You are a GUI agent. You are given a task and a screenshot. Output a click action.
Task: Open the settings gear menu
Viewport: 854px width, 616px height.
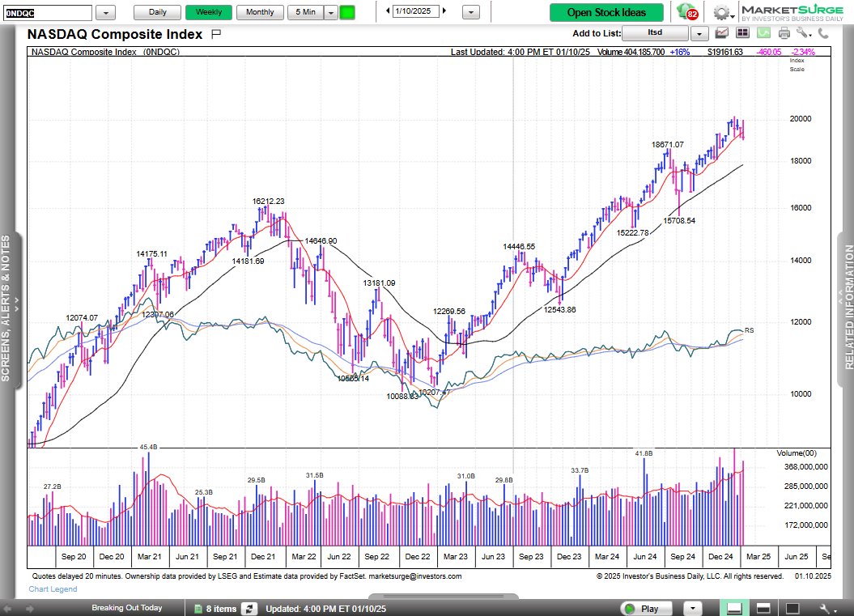722,12
